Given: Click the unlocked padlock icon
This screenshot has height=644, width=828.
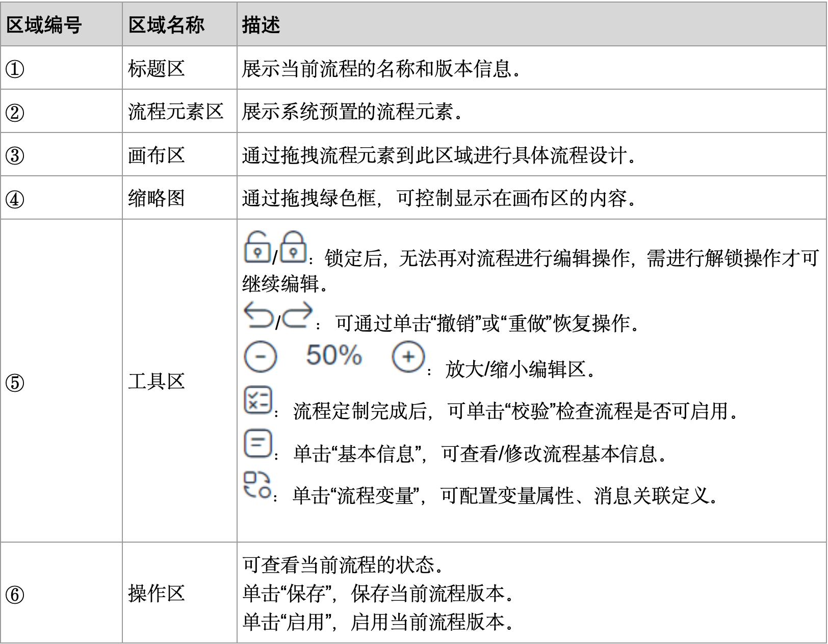Looking at the screenshot, I should (x=257, y=247).
